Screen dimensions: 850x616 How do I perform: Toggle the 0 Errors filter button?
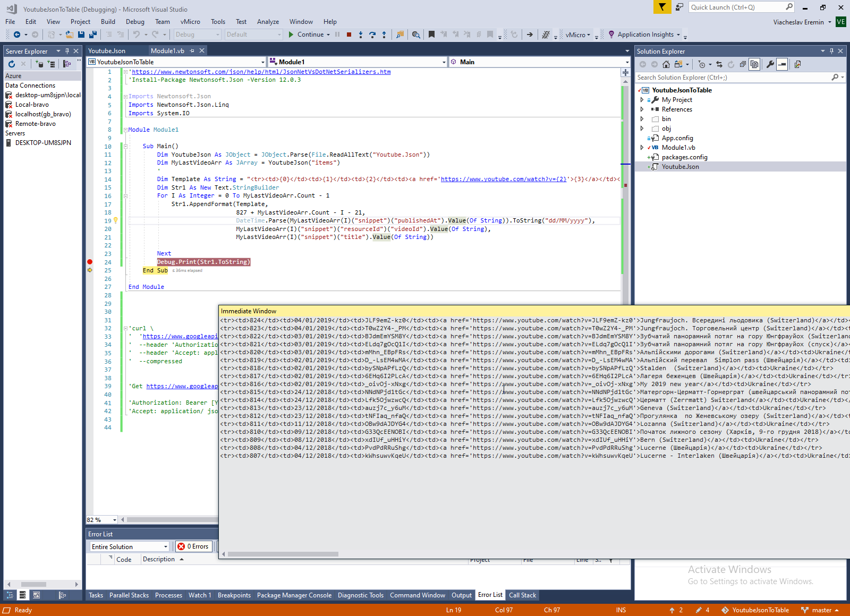[x=193, y=546]
